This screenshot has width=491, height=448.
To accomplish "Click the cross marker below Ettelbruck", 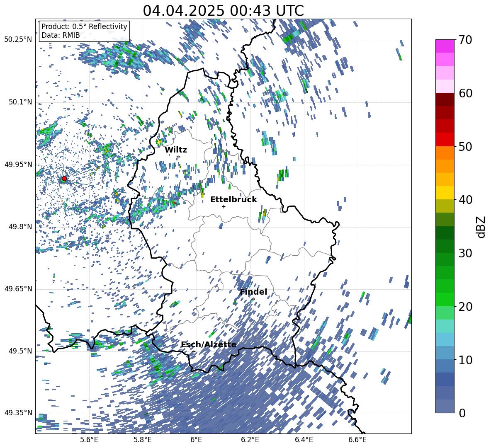I will (224, 206).
